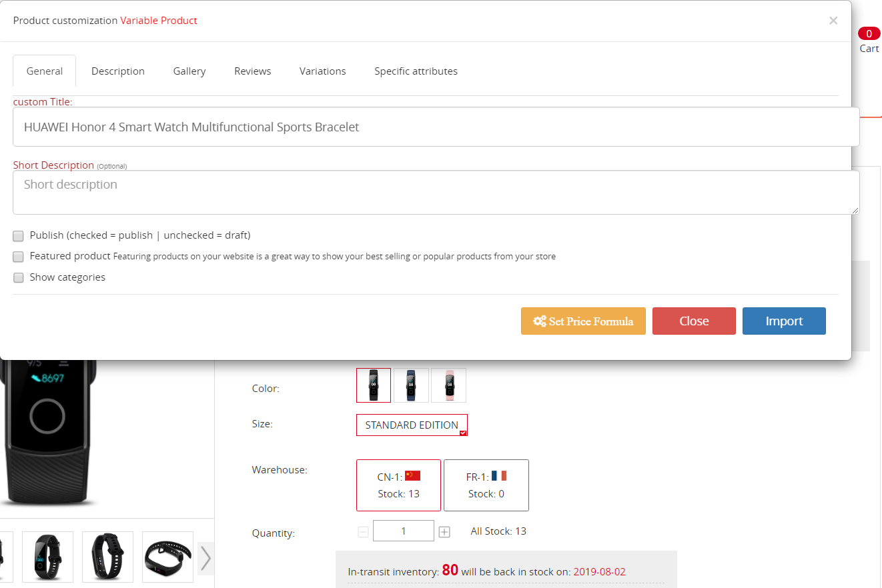
Task: Click the blue Import button
Action: pyautogui.click(x=784, y=321)
